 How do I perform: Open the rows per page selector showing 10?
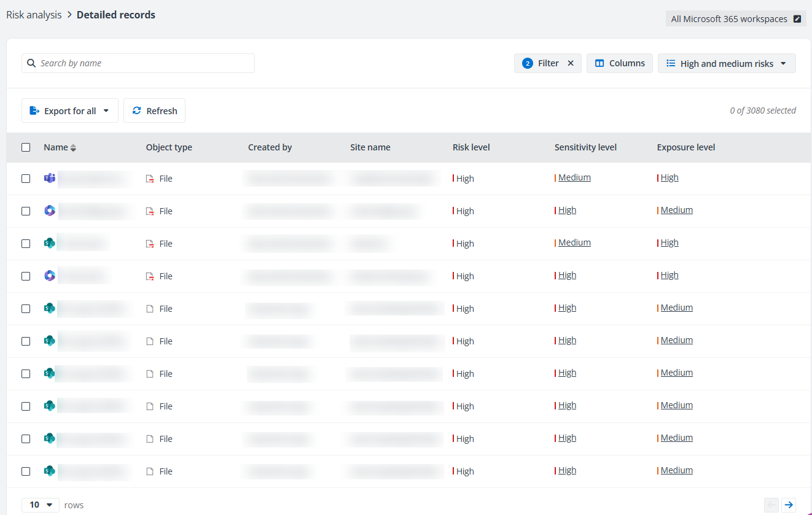click(40, 504)
